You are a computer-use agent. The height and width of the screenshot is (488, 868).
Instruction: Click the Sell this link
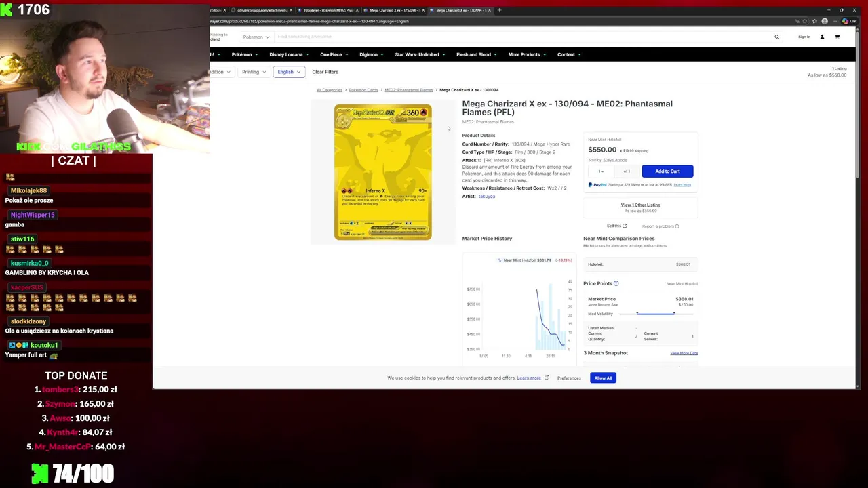point(614,226)
